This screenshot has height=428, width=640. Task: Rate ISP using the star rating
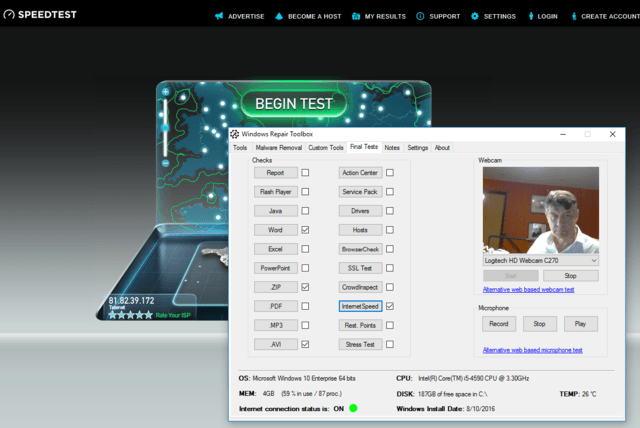tap(130, 315)
